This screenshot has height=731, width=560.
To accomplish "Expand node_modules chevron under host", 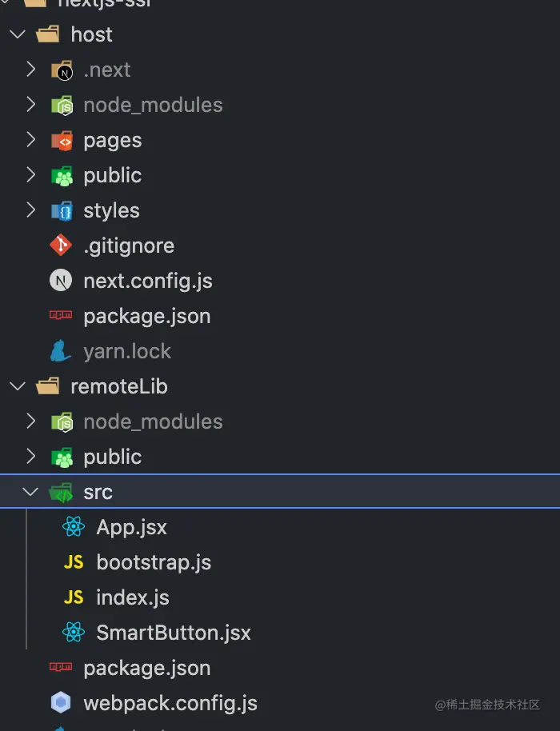I will 30,105.
